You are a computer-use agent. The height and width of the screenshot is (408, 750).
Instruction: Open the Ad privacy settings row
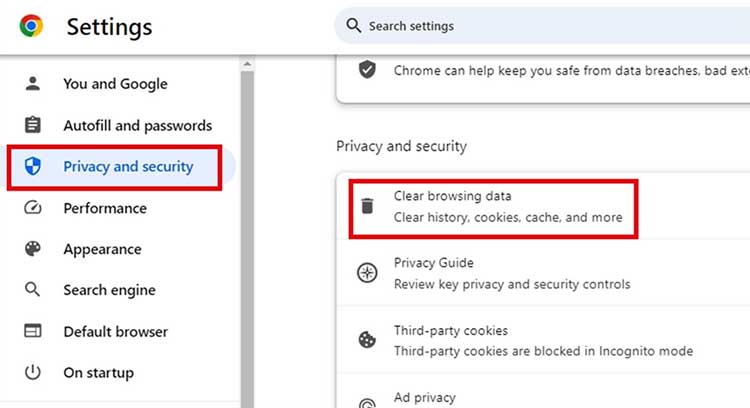[543, 391]
